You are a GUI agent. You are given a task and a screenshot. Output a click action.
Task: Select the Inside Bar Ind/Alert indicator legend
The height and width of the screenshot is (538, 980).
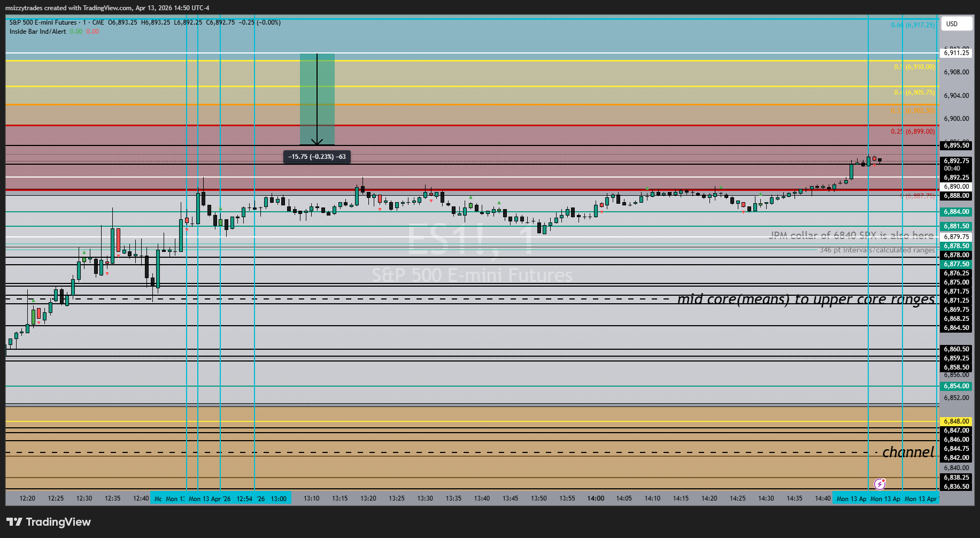click(38, 32)
